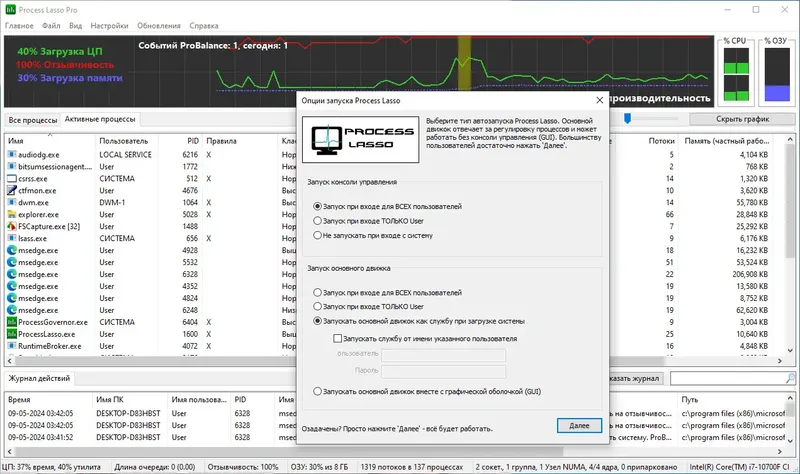Click the ProcessLasso.exe icon
Viewport: 800px width, 474px height.
[x=12, y=334]
